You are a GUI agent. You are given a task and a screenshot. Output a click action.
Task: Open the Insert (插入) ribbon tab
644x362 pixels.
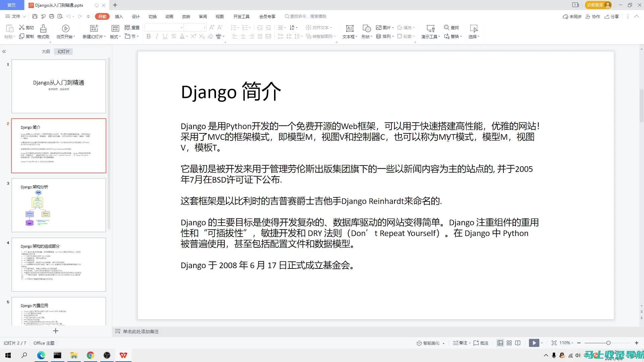(x=119, y=16)
